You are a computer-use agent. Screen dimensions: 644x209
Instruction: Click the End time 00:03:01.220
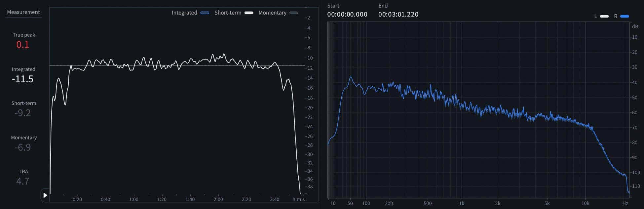pos(398,14)
